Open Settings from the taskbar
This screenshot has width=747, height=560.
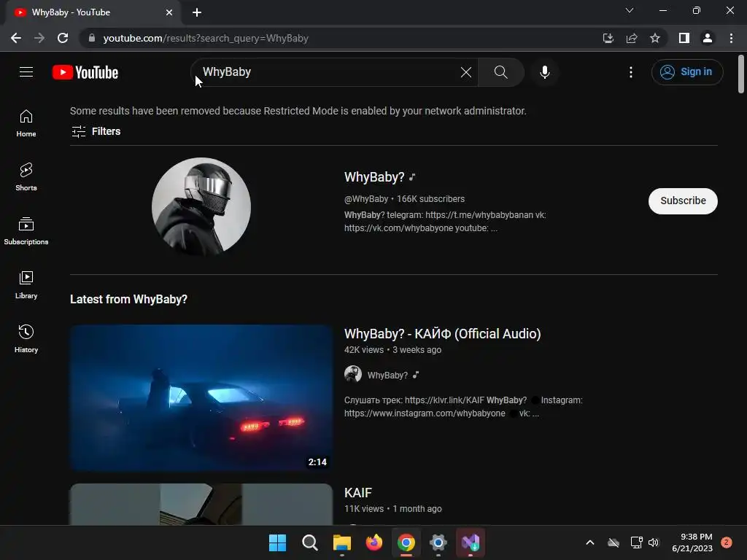(x=438, y=542)
